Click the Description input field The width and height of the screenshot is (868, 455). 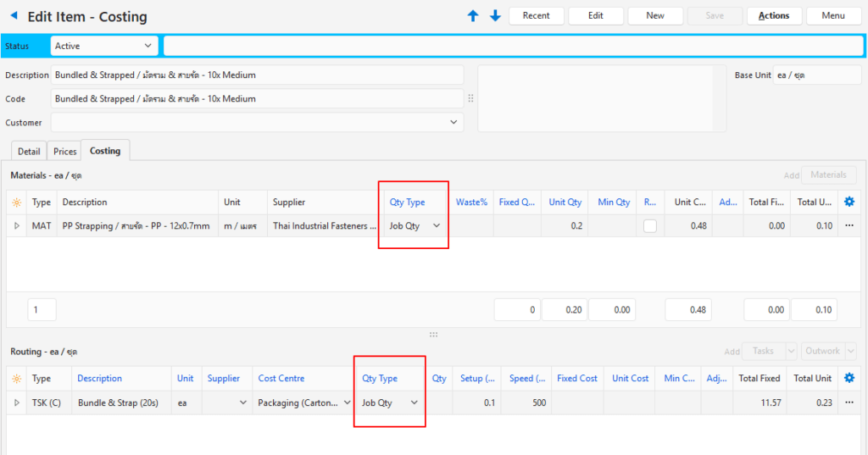(257, 75)
